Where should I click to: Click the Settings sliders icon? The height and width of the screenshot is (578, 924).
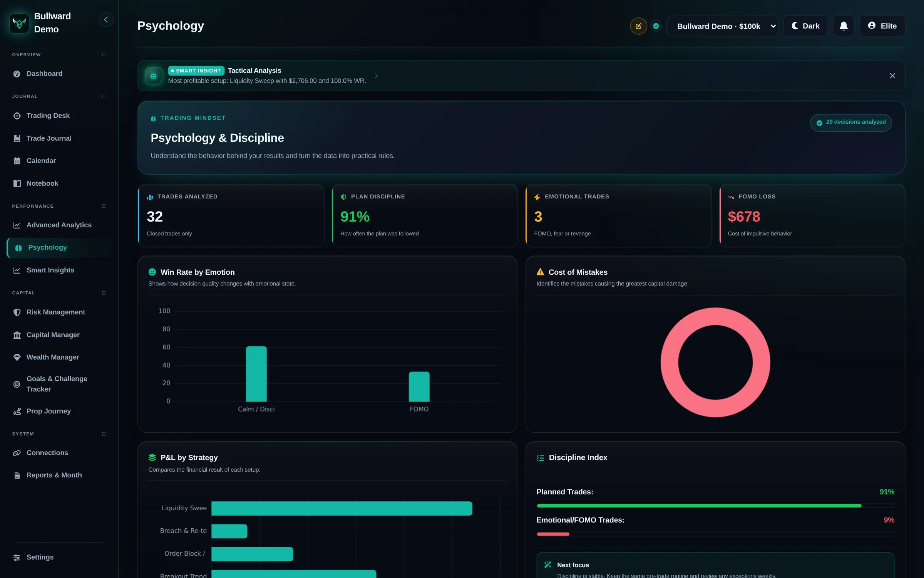(x=17, y=558)
